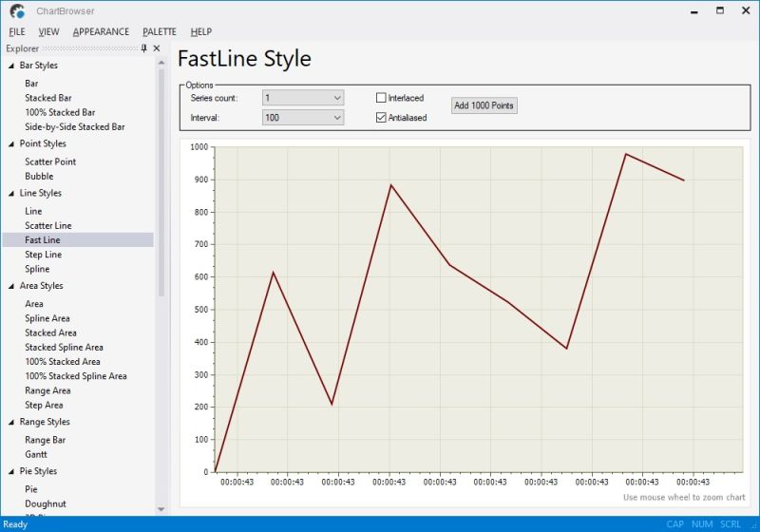This screenshot has height=532, width=760.
Task: Select the Stacked Area chart style
Action: coord(51,332)
